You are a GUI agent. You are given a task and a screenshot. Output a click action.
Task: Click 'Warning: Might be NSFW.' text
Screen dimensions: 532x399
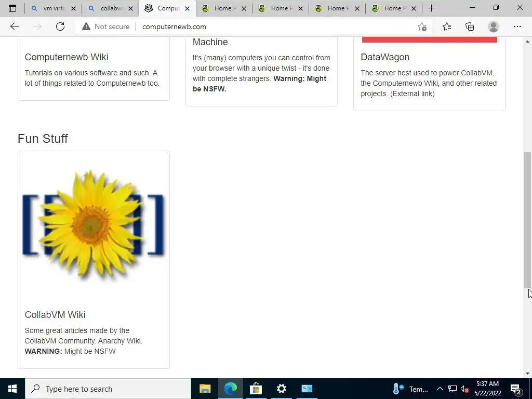260,84
